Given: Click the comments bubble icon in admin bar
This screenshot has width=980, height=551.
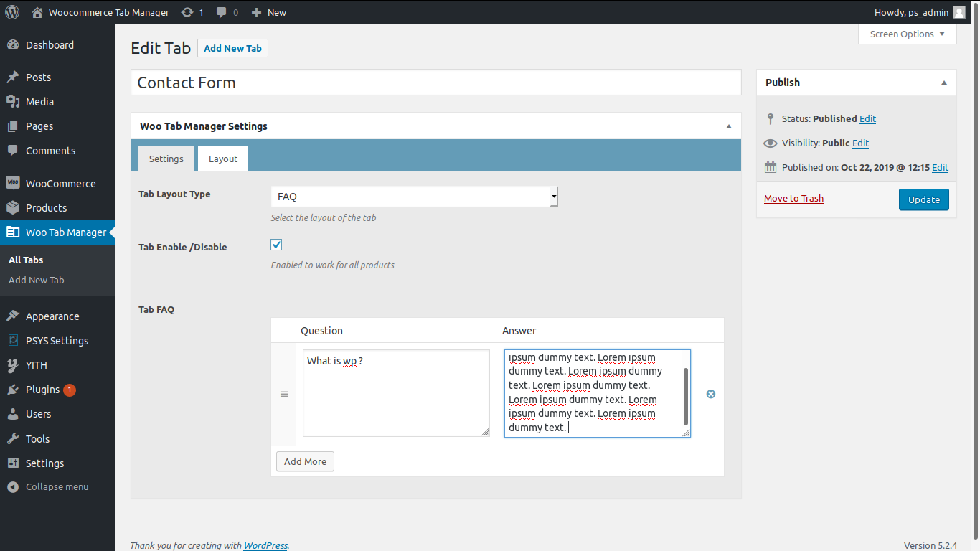Looking at the screenshot, I should [222, 12].
